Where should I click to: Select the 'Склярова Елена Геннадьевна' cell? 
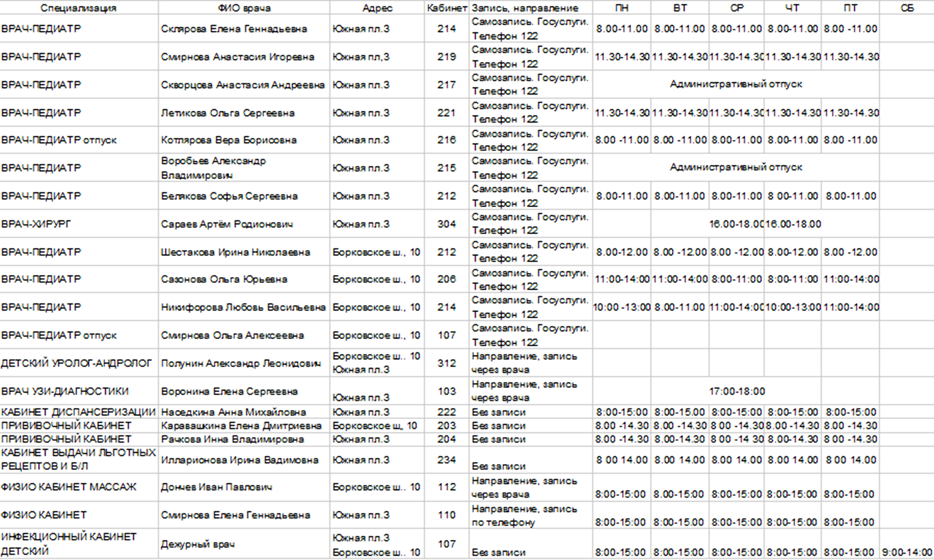click(x=234, y=29)
